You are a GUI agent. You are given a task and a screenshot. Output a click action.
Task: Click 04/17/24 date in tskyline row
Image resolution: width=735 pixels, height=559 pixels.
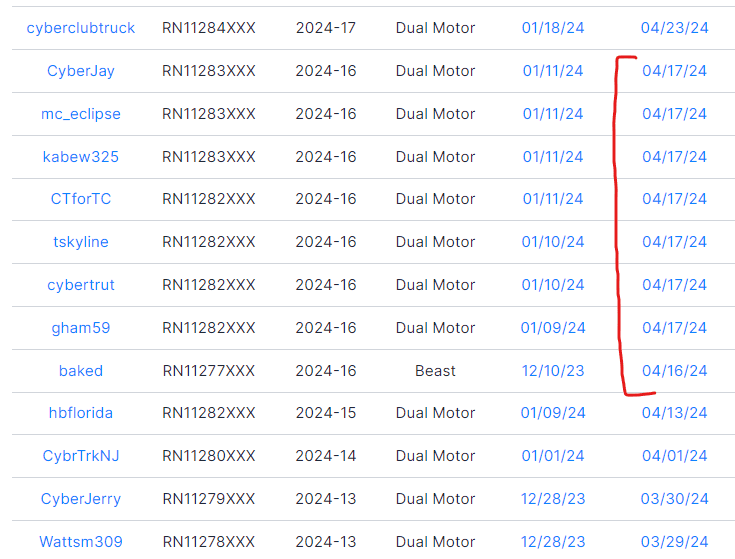[675, 242]
